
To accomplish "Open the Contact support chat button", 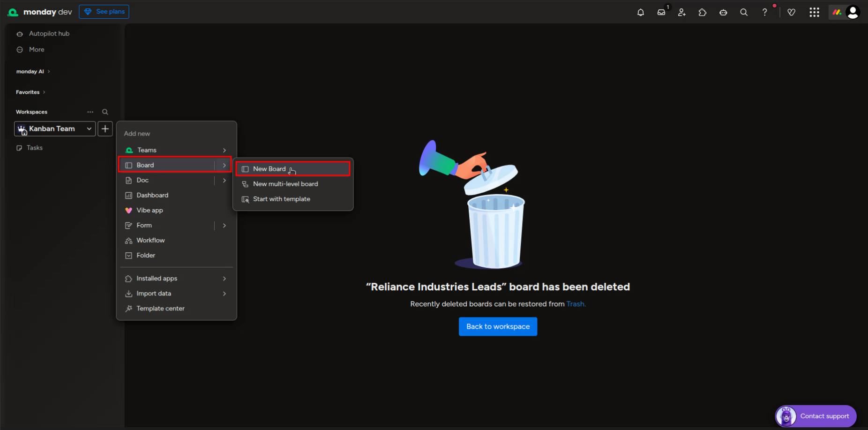I will 816,416.
